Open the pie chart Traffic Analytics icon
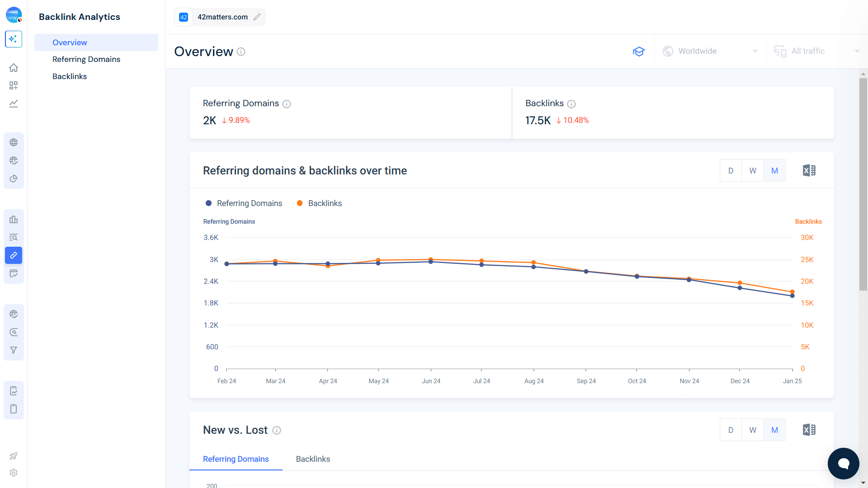The height and width of the screenshot is (488, 868). point(14,178)
